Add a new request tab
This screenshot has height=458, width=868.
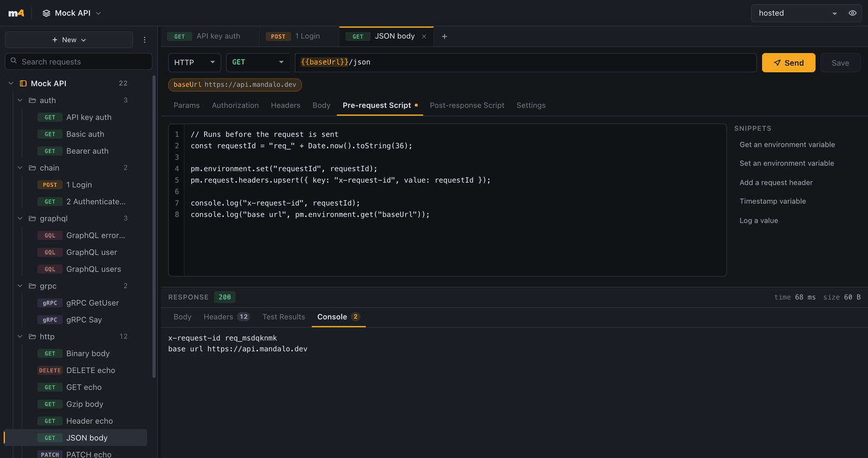tap(444, 36)
